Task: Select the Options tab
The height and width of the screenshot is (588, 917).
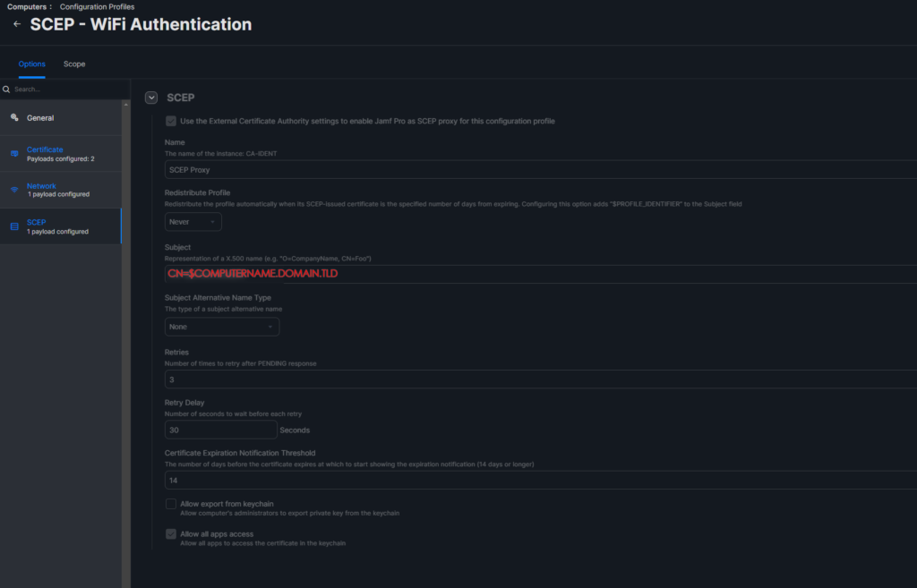Action: click(x=31, y=64)
